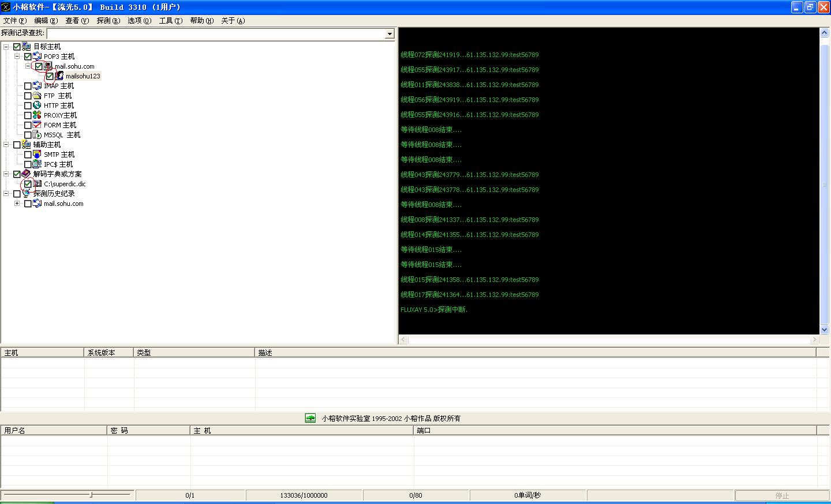
Task: Open the 探测(R) menu
Action: [x=108, y=21]
